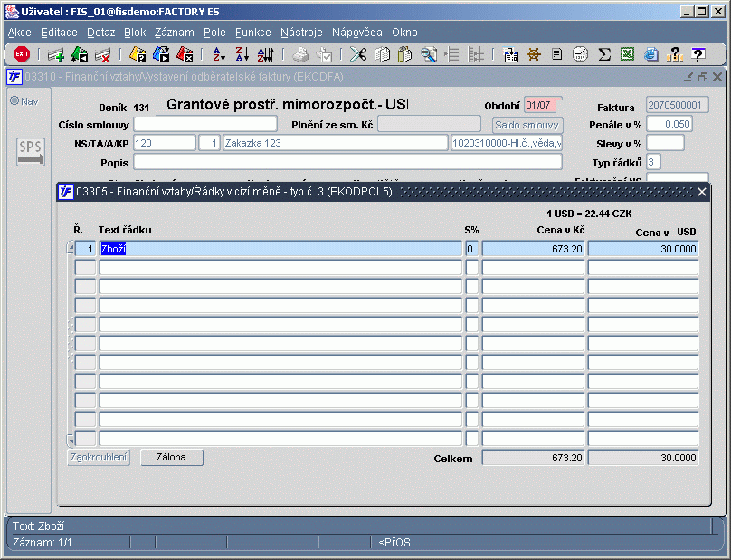The image size is (731, 560).
Task: Click the Penále v % field 0.050
Action: coord(669,124)
